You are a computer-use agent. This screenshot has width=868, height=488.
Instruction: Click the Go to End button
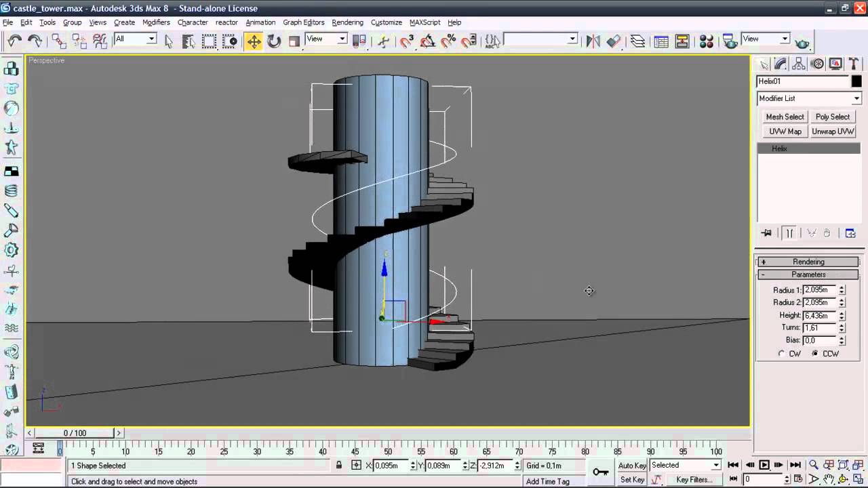[x=795, y=465]
